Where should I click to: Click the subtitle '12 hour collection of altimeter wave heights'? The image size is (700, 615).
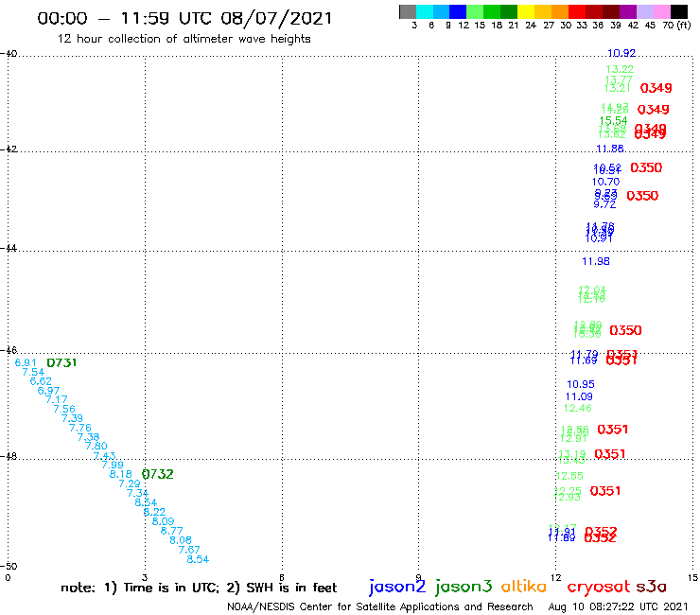184,39
